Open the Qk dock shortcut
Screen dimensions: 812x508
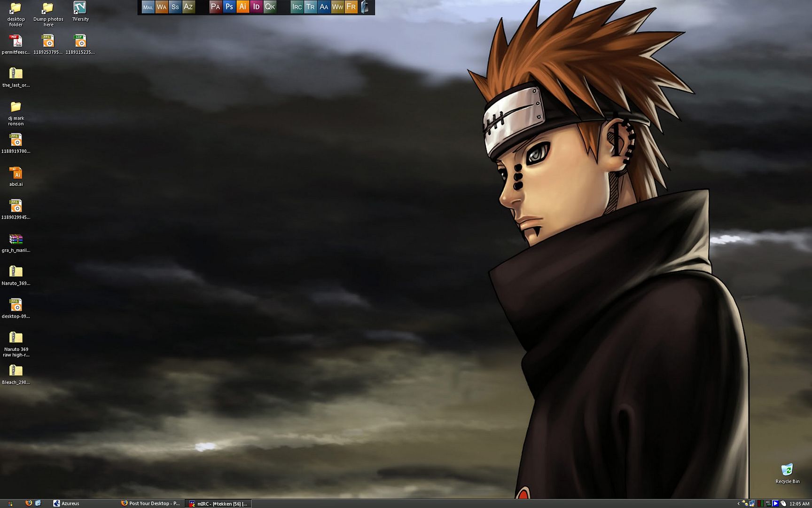[270, 7]
